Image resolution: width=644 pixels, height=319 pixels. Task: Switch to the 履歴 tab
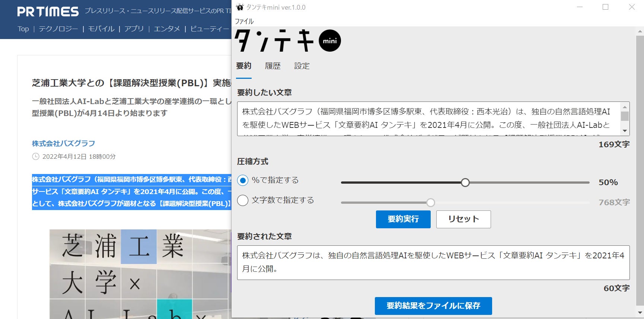(273, 66)
